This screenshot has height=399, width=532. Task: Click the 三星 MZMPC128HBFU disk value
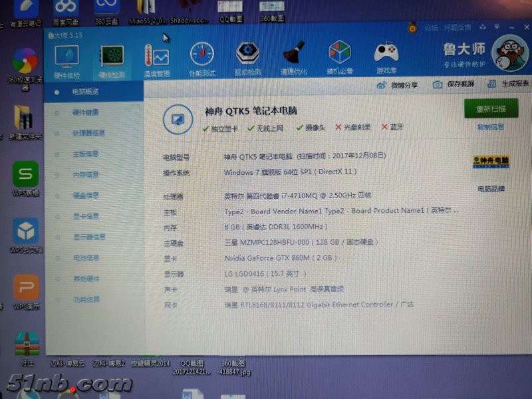pos(301,242)
